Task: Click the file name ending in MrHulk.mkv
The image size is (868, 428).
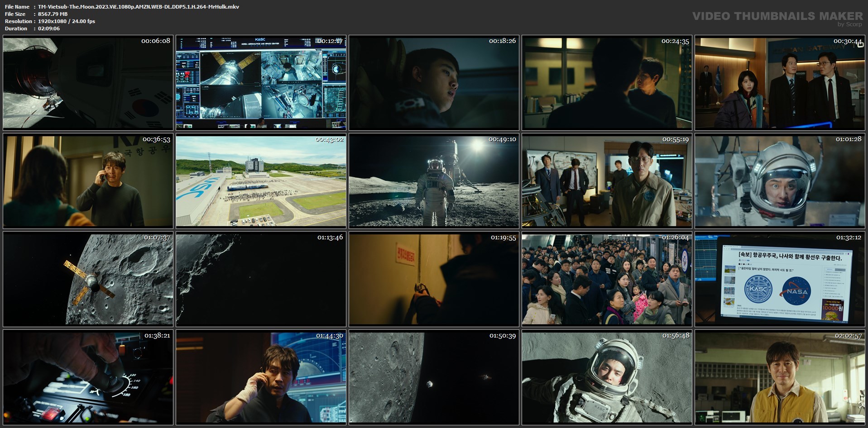Action: 139,7
